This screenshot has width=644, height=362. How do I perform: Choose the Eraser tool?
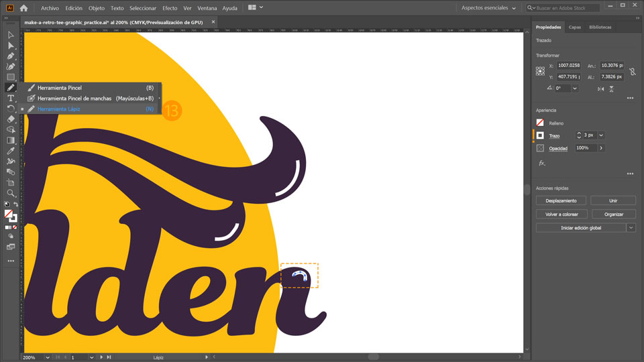tap(11, 119)
